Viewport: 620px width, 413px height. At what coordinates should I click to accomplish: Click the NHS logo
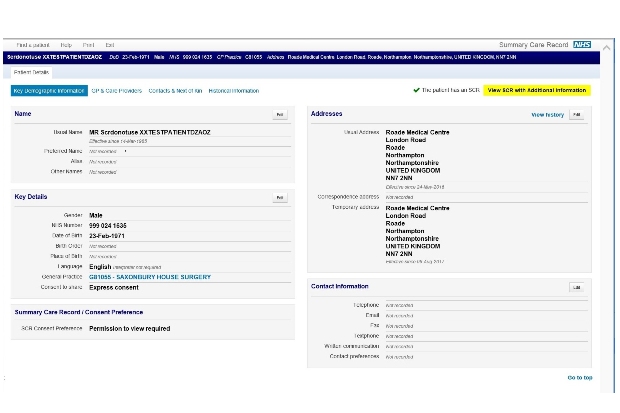(x=582, y=45)
